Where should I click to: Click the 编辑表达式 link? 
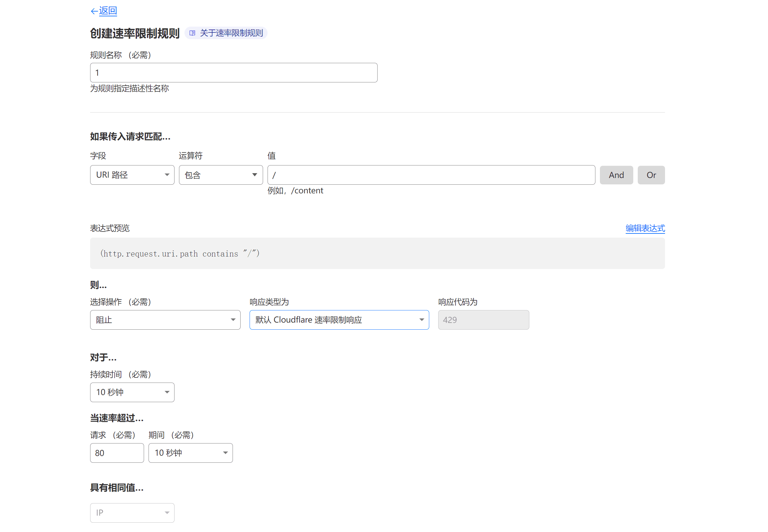(644, 228)
